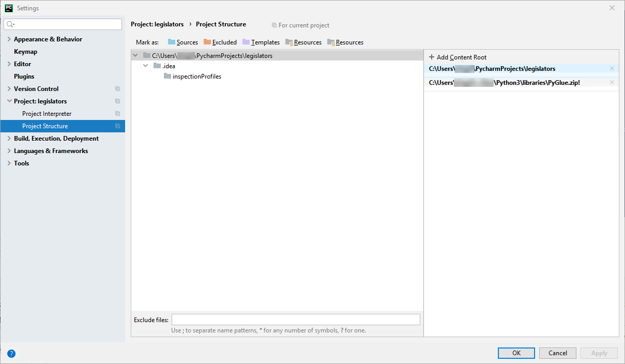Screen dimensions: 625x364
Task: Click the 'Project: legislators' breadcrumb
Action: pos(157,24)
